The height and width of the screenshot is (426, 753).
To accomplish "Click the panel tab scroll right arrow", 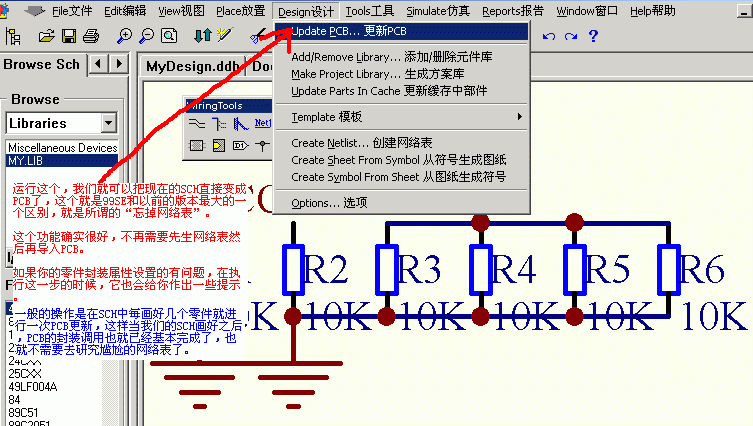I will coord(119,63).
